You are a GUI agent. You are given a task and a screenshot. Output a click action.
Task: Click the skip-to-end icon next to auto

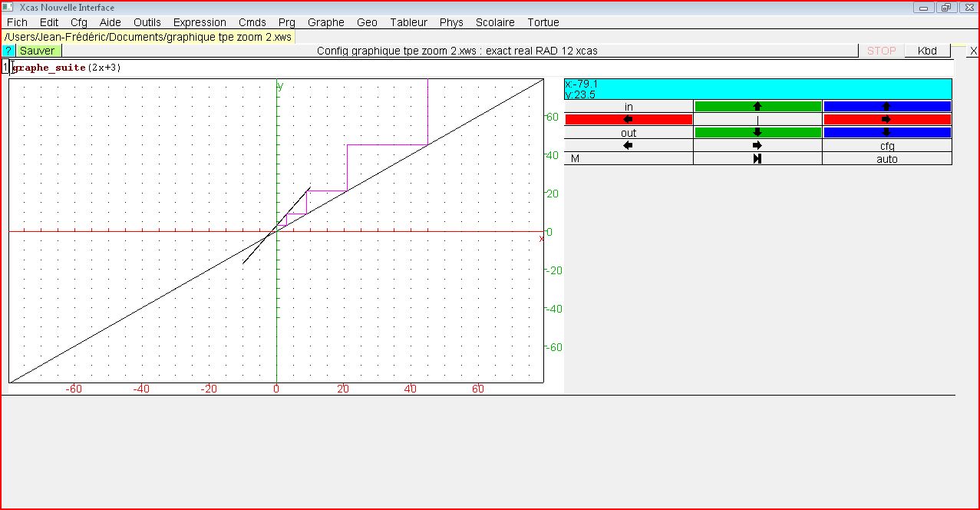pos(757,159)
